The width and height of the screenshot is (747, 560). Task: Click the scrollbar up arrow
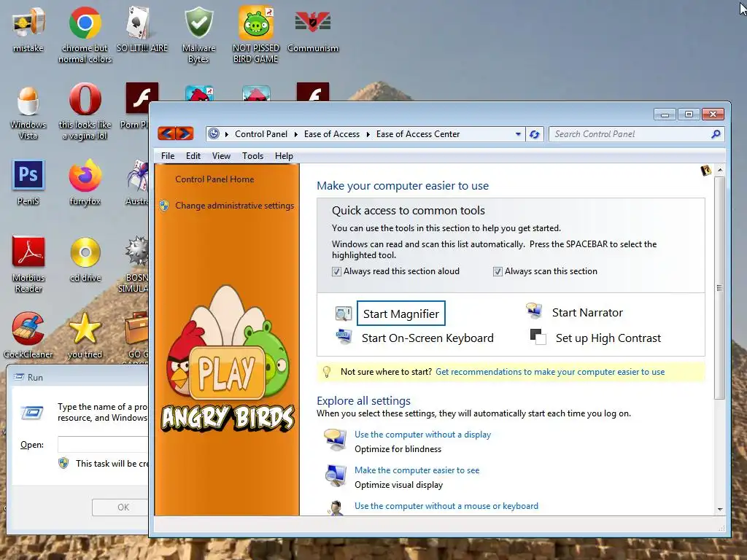(720, 170)
